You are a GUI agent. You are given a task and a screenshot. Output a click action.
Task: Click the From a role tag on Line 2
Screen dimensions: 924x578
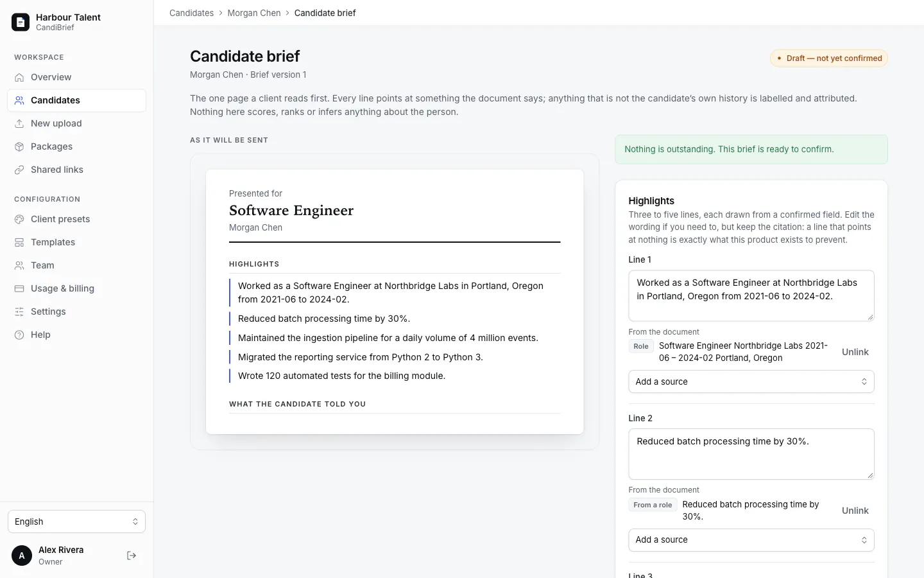click(x=653, y=505)
